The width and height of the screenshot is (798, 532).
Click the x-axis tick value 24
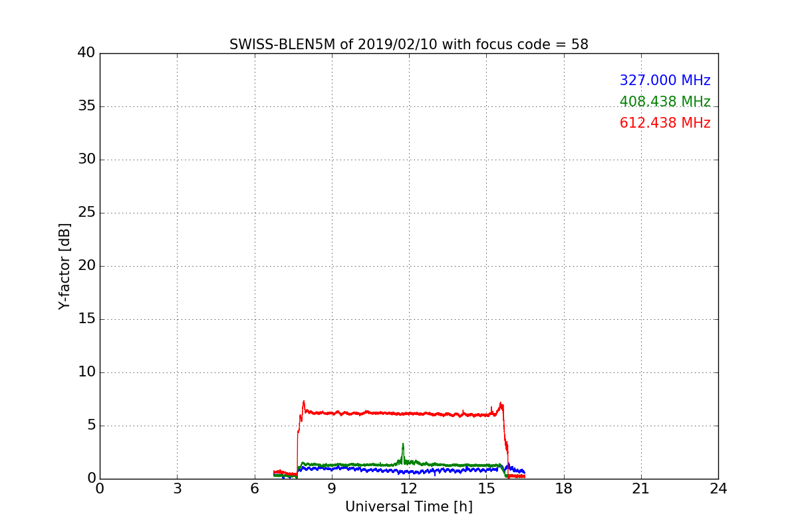click(x=718, y=489)
